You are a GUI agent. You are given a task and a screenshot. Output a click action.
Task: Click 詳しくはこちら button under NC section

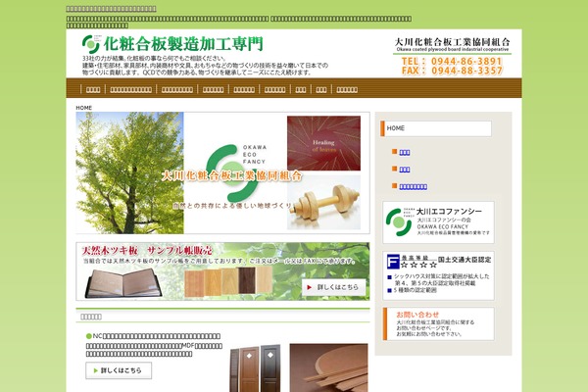pyautogui.click(x=119, y=370)
